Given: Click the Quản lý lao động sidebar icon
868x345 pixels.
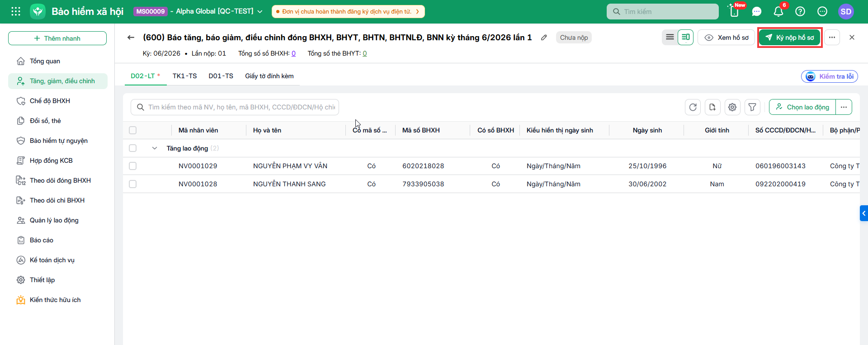Looking at the screenshot, I should tap(21, 220).
